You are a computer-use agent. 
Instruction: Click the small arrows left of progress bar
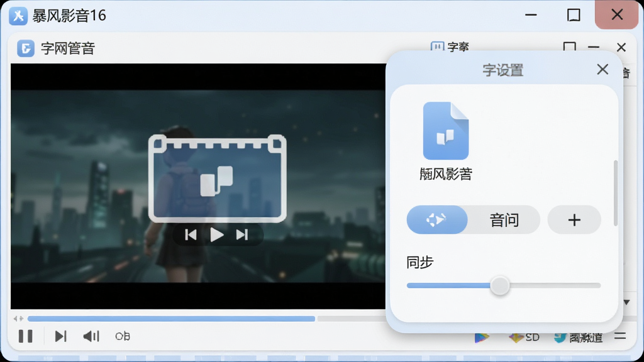[18, 319]
